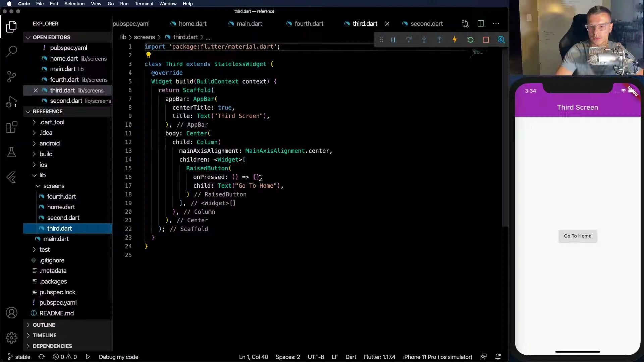Viewport: 644px width, 362px height.
Task: Click Debug my code in status bar
Action: 118,357
